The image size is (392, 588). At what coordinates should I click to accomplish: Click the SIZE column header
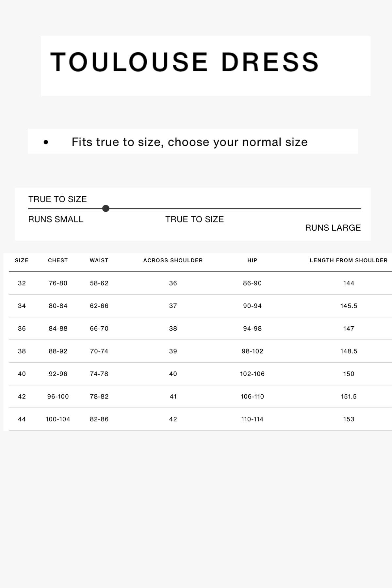[22, 260]
